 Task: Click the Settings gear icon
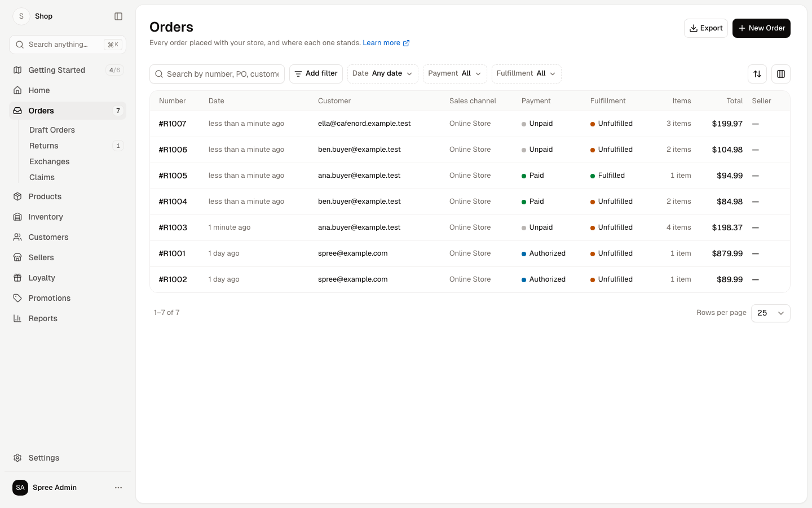pos(17,458)
